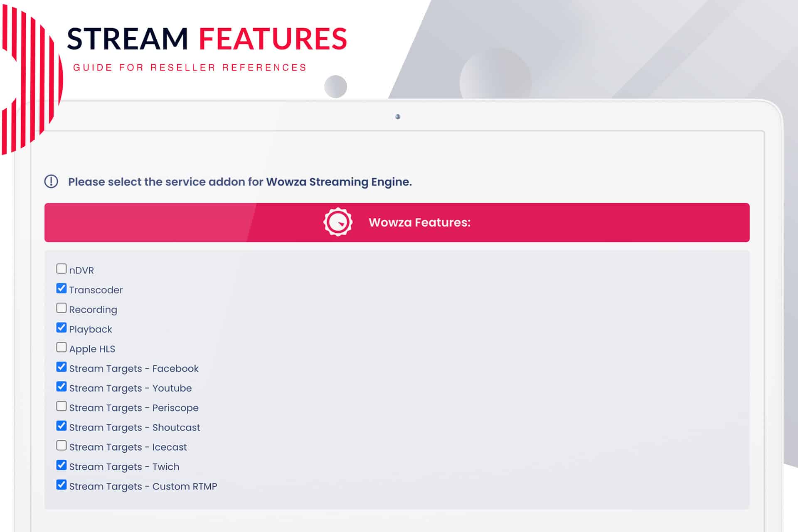
Task: Disable Stream Targets - Youtube checkbox
Action: [62, 387]
